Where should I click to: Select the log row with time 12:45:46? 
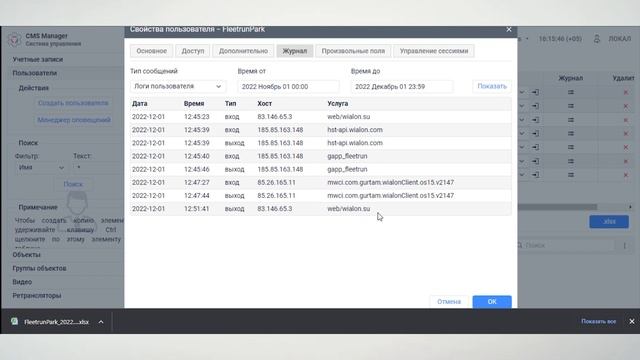[x=320, y=169]
